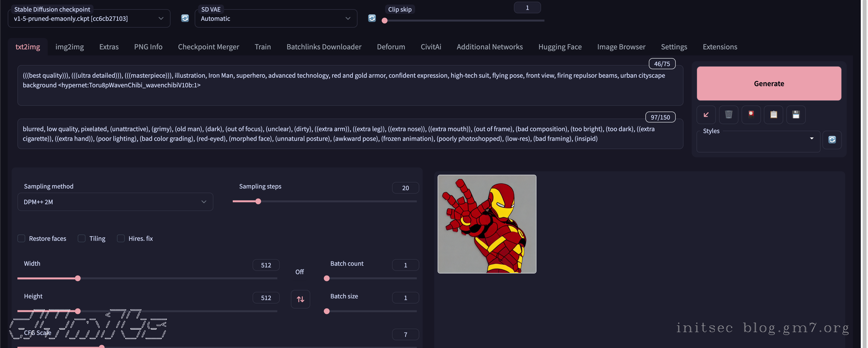Refresh the Styles list
868x348 pixels.
832,140
